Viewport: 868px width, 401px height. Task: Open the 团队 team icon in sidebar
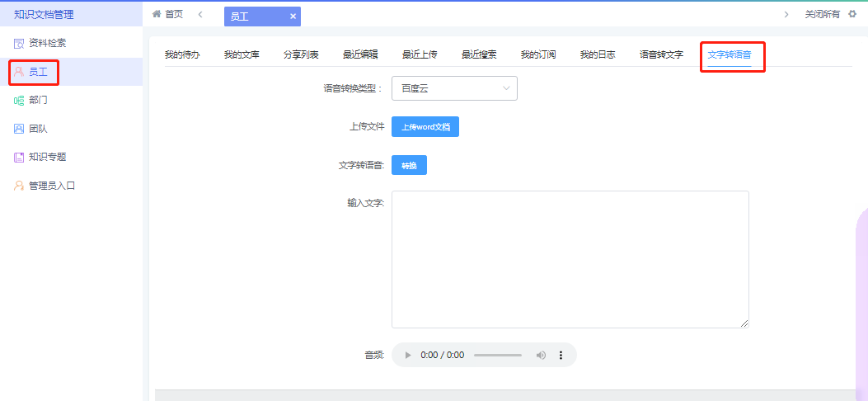click(19, 129)
